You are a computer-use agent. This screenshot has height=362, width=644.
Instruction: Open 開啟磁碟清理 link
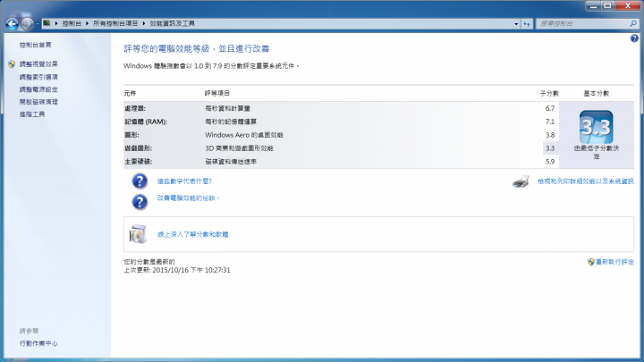point(38,101)
